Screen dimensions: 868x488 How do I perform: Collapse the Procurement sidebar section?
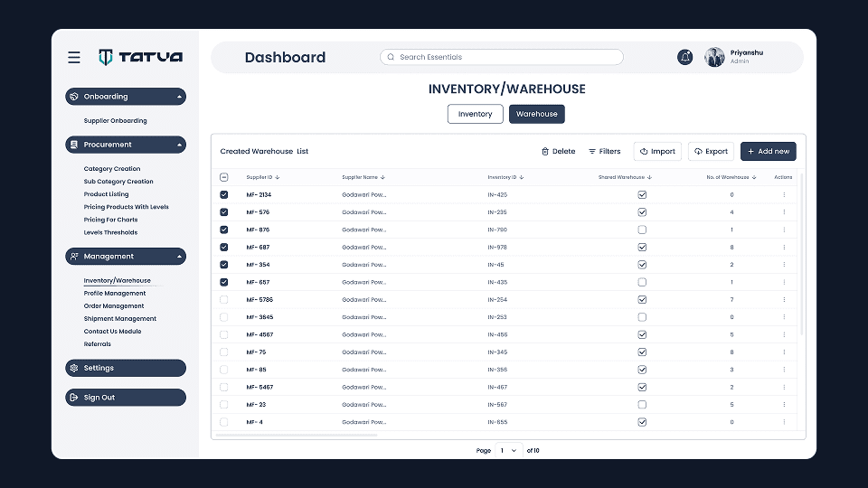(x=180, y=145)
